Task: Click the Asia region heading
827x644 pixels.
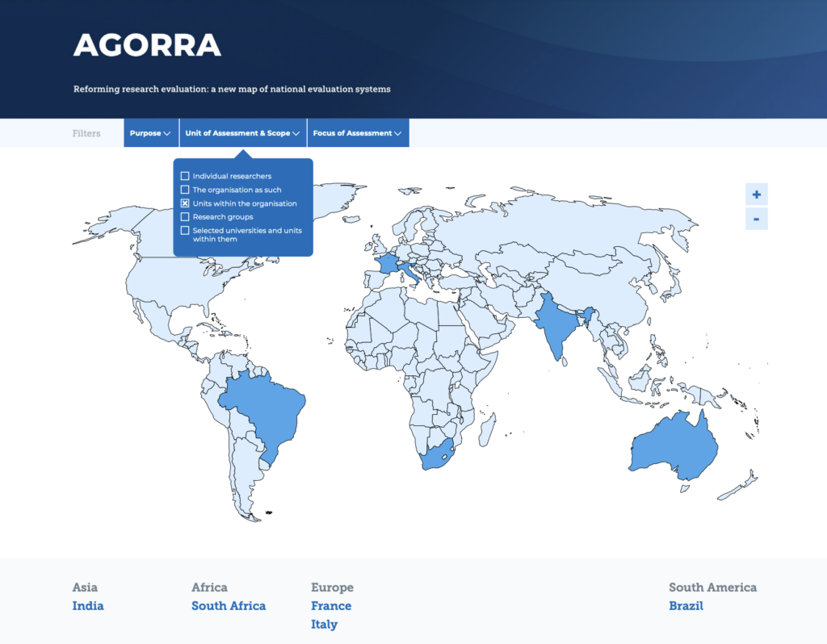Action: pos(85,587)
